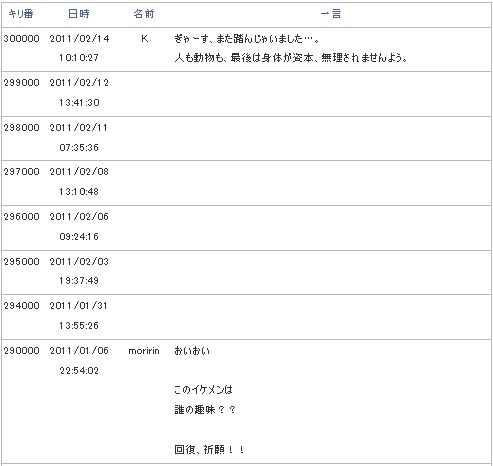Click the comment line このイケメンは
This screenshot has width=493, height=466.
[203, 390]
